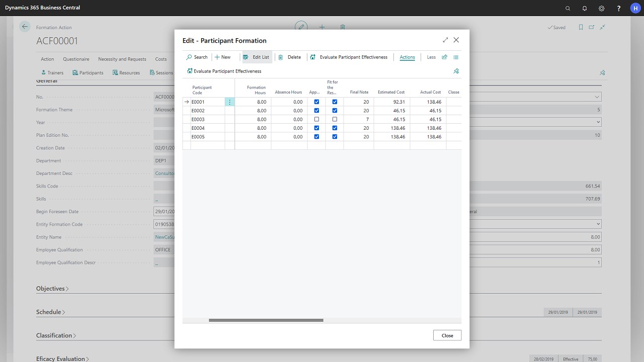Viewport: 644px width, 362px height.
Task: Open the Action menu on background page
Action: (47, 59)
